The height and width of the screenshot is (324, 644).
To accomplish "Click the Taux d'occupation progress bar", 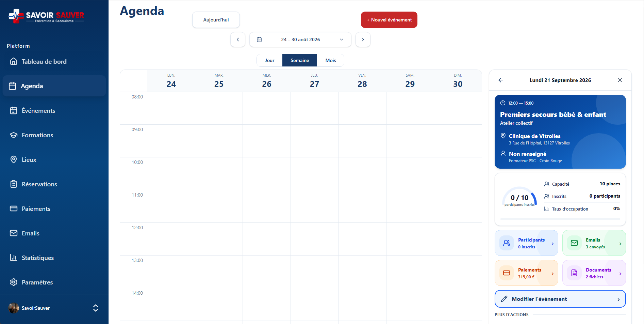I will click(x=560, y=219).
